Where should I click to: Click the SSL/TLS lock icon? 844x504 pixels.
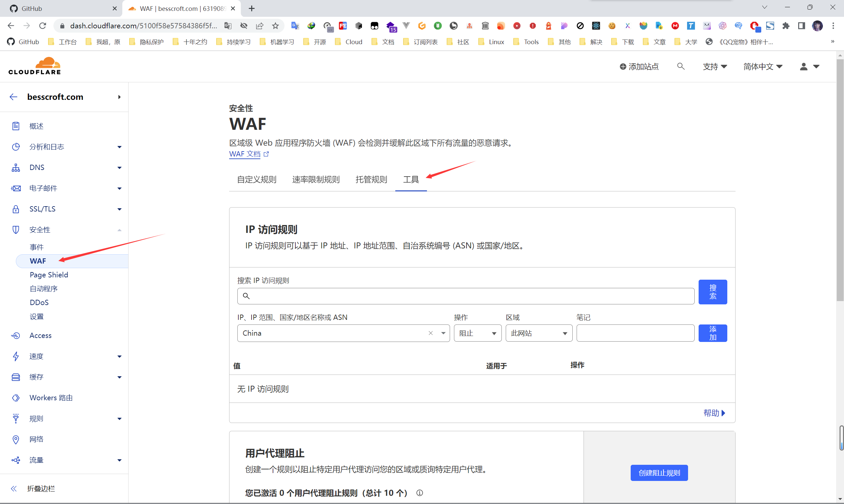(x=15, y=209)
